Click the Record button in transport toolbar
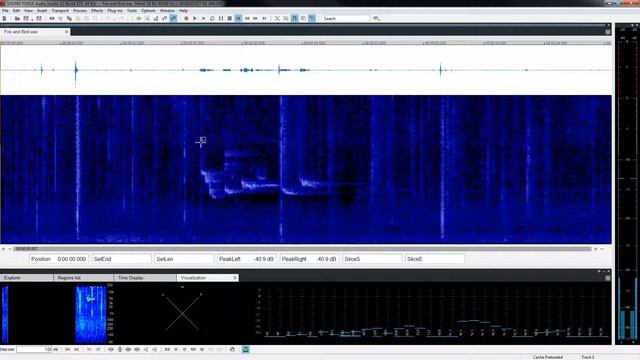The height and width of the screenshot is (360, 640). pos(186,18)
